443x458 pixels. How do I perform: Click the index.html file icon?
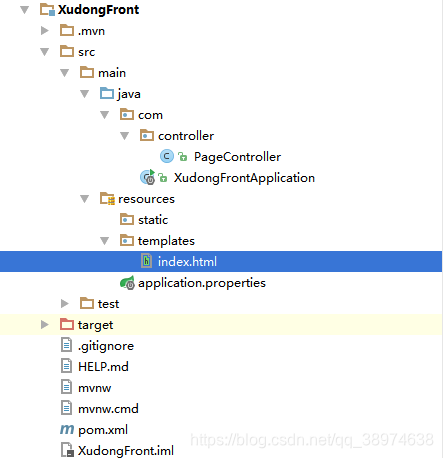point(147,261)
